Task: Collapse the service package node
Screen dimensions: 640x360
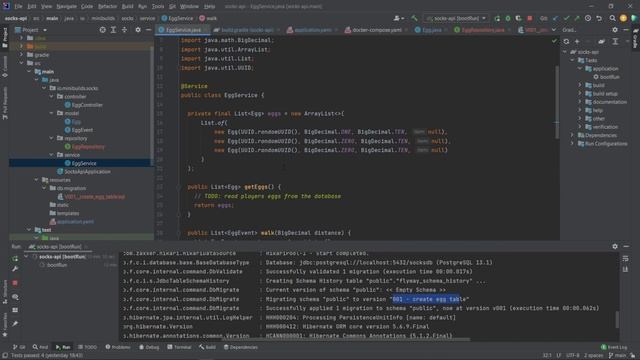Action: point(51,155)
